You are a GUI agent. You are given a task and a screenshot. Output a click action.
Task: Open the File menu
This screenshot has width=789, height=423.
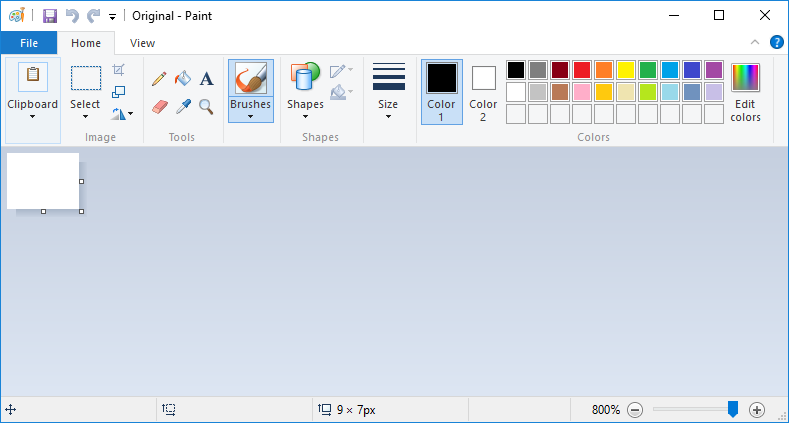(29, 43)
